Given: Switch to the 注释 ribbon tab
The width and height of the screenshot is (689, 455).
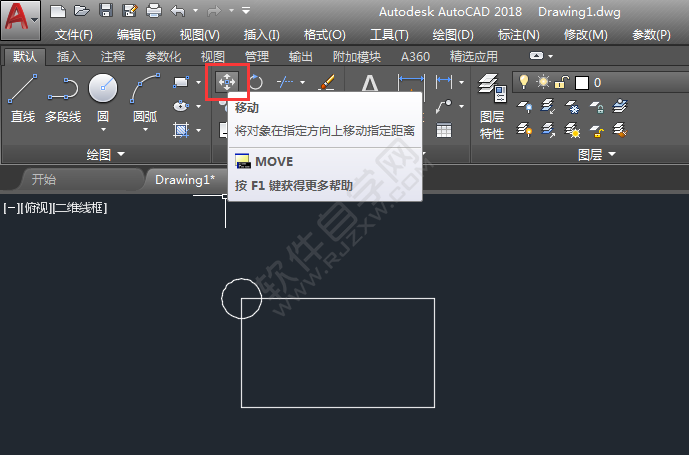Looking at the screenshot, I should pyautogui.click(x=113, y=57).
